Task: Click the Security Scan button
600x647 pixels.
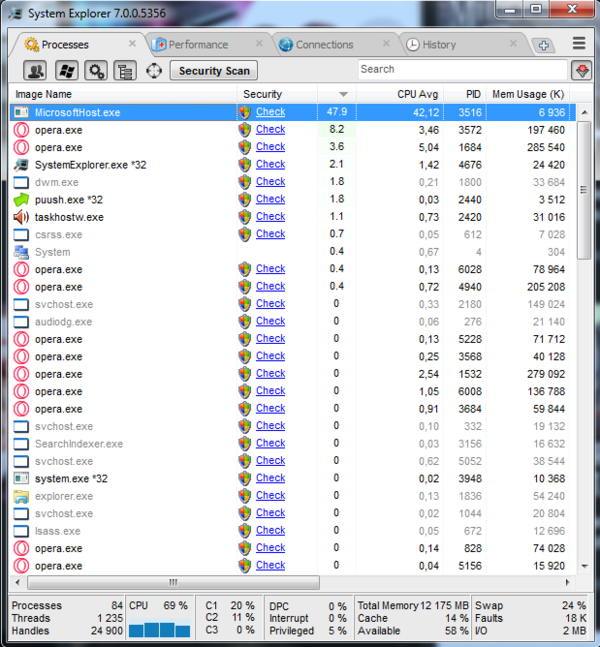Action: tap(214, 71)
